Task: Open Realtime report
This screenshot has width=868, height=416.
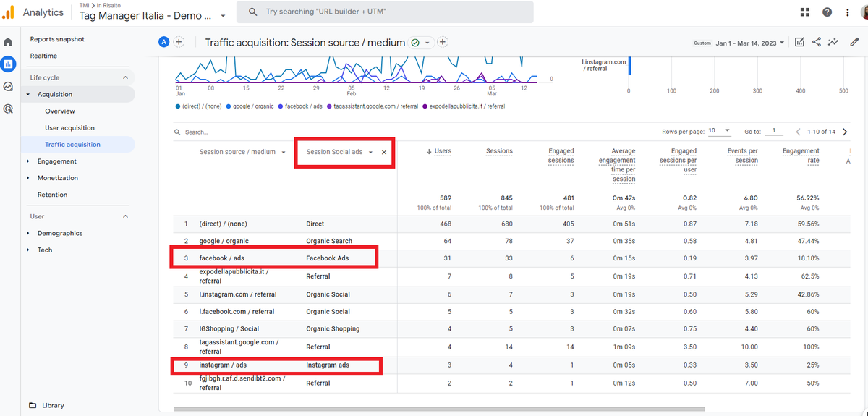Action: [x=43, y=56]
